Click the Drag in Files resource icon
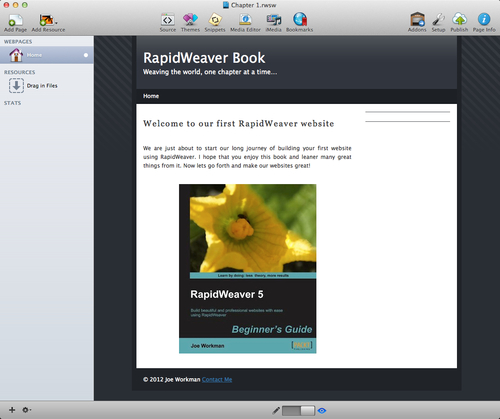 click(16, 86)
